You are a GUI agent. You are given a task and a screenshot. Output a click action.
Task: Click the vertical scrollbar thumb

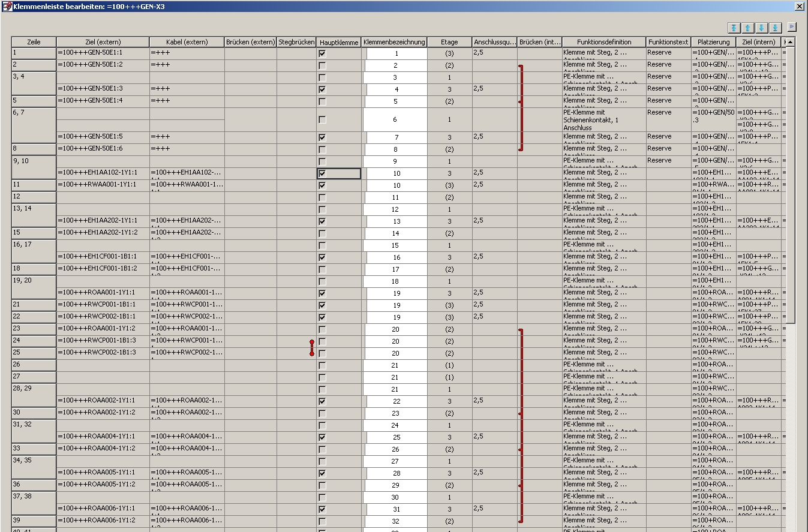pos(790,185)
